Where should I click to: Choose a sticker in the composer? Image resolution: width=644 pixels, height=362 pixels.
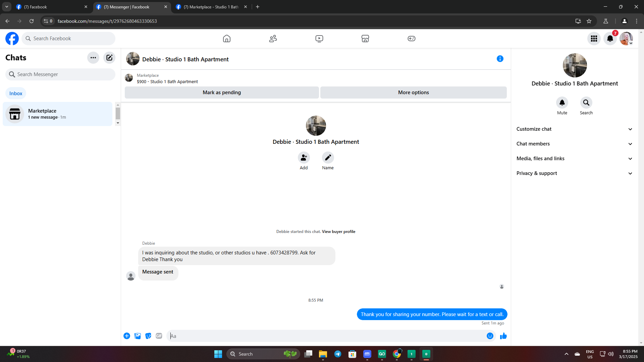point(148,336)
